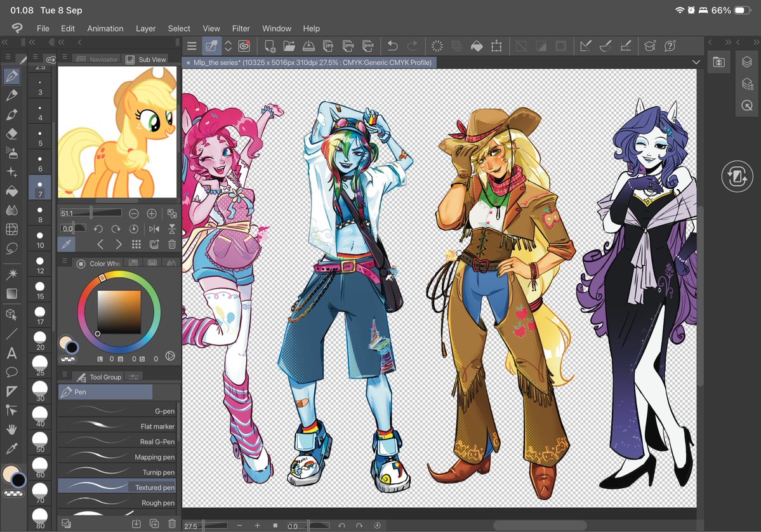This screenshot has width=761, height=532.
Task: Show next Sub View image with right chevron
Action: pyautogui.click(x=119, y=244)
